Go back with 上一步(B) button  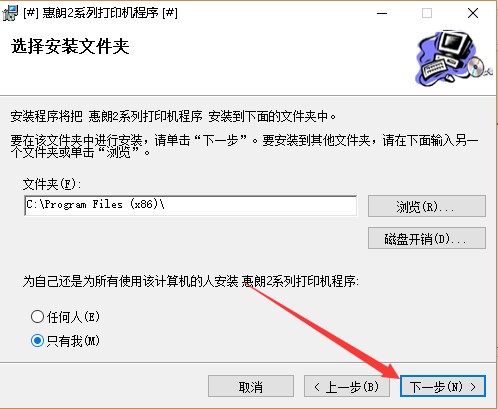pyautogui.click(x=347, y=386)
